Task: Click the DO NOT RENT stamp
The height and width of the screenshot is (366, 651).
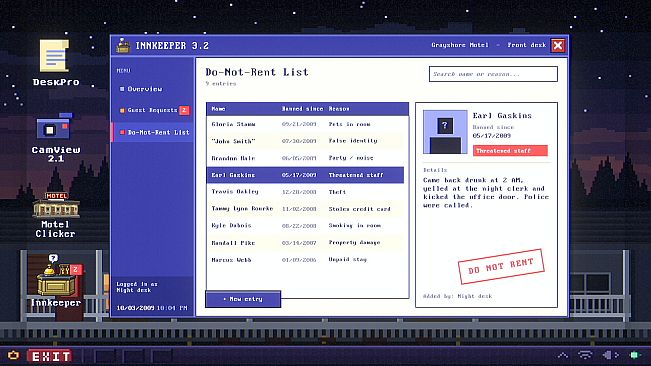Action: pos(501,266)
